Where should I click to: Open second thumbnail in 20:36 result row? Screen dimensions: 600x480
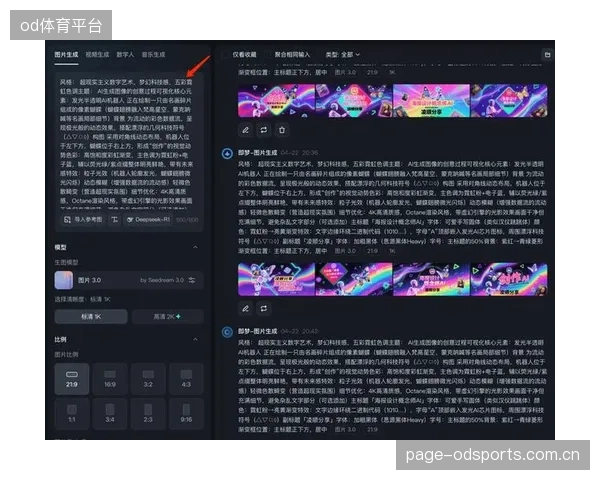click(x=354, y=279)
